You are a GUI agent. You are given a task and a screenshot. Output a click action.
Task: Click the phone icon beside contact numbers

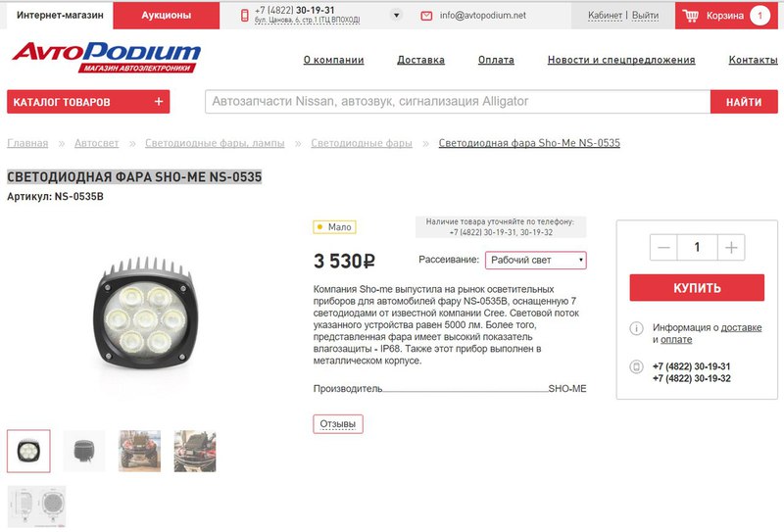coord(636,367)
